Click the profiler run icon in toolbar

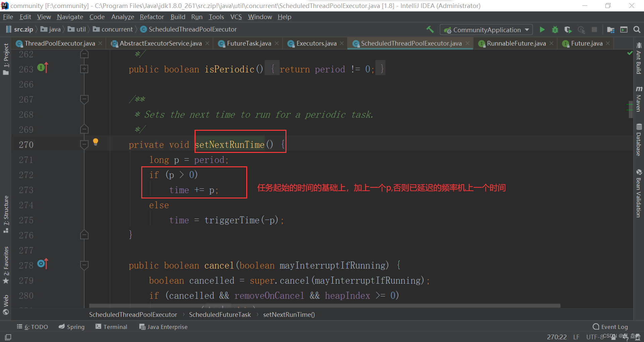point(581,30)
